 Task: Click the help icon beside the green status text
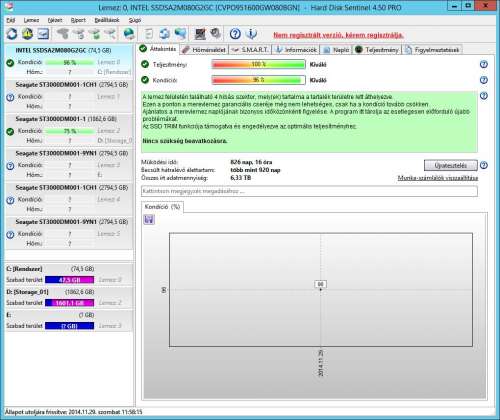pyautogui.click(x=484, y=96)
